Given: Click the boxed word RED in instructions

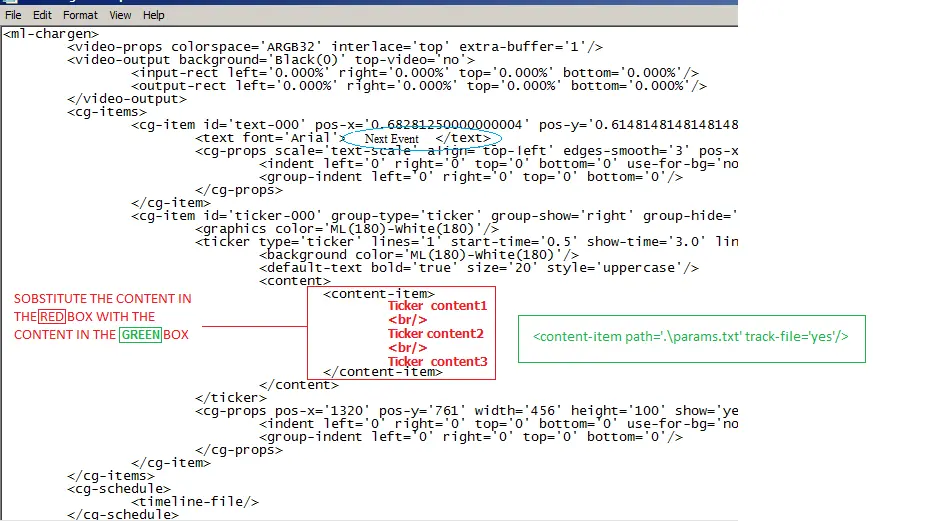Looking at the screenshot, I should [50, 317].
